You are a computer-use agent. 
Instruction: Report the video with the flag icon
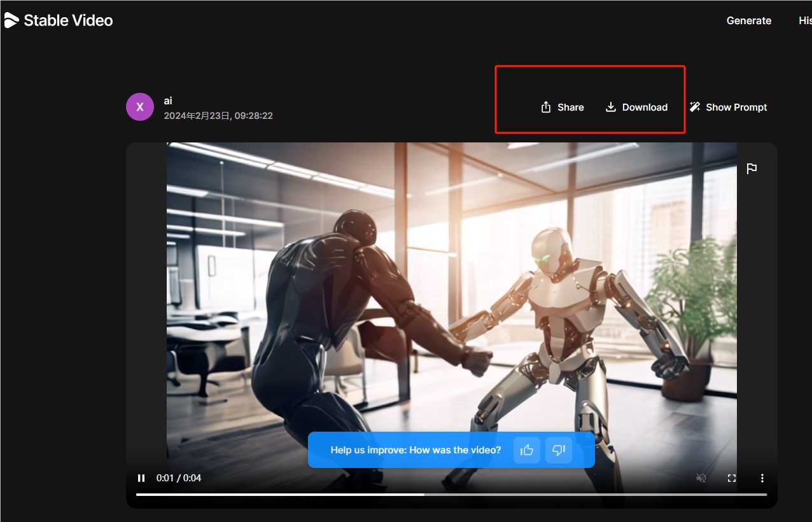pos(752,168)
